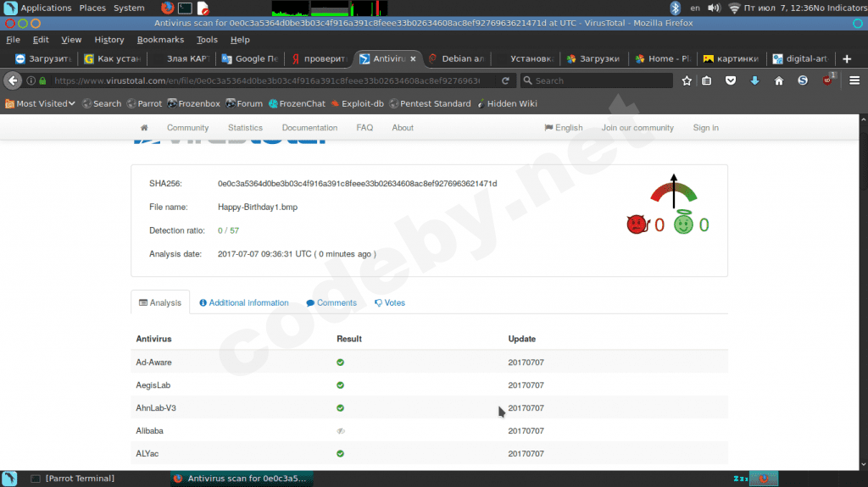Click the 0 / 57 detection ratio

(228, 230)
